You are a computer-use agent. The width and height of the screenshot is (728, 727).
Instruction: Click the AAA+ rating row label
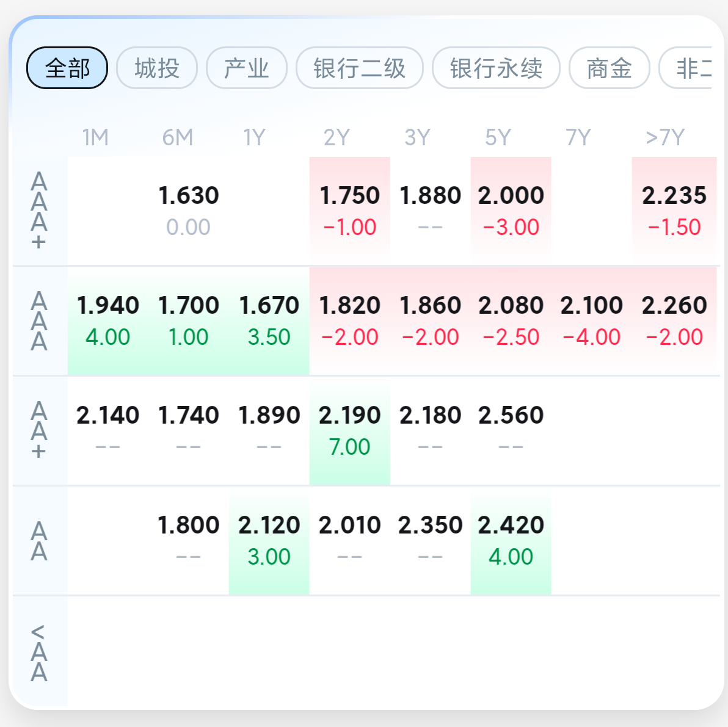[39, 211]
